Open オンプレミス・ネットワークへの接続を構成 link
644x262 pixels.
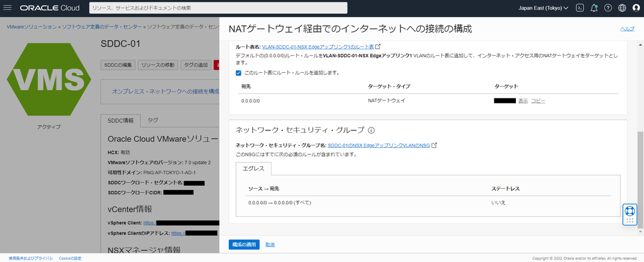pyautogui.click(x=166, y=91)
